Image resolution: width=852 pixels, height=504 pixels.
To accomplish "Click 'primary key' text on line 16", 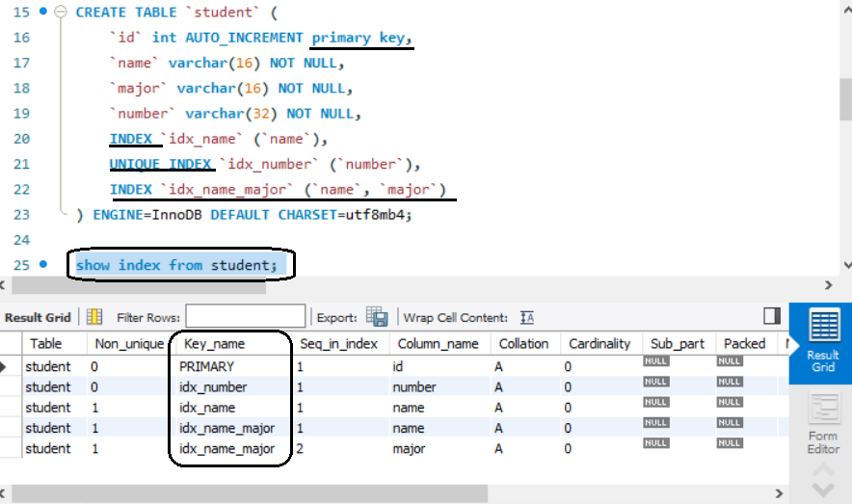I will [x=359, y=38].
